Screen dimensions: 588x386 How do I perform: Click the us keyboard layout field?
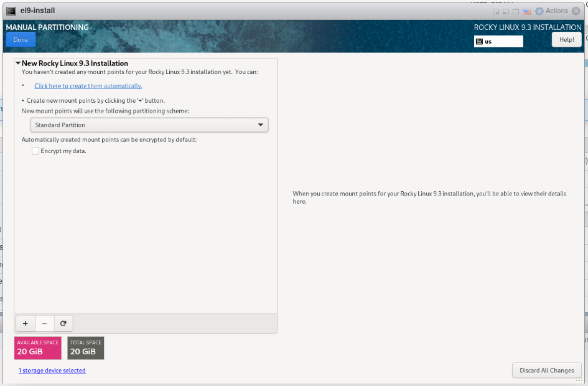[x=498, y=41]
